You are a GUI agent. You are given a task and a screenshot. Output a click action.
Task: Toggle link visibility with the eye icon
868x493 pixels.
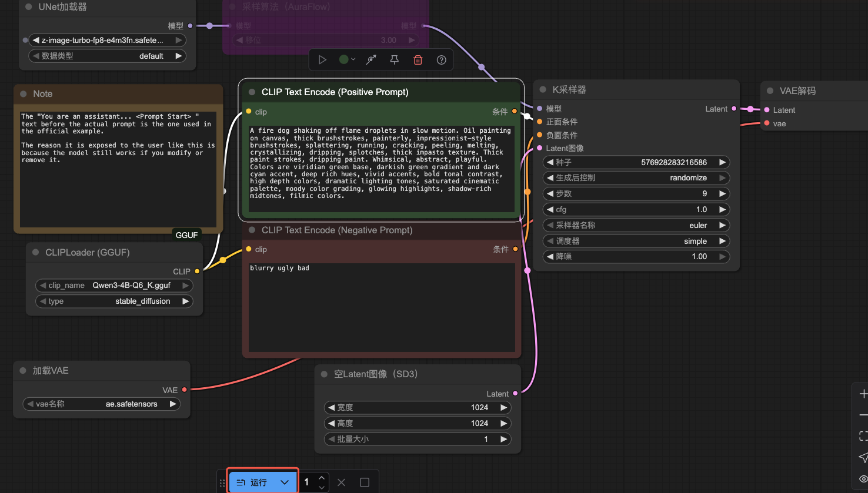[863, 479]
